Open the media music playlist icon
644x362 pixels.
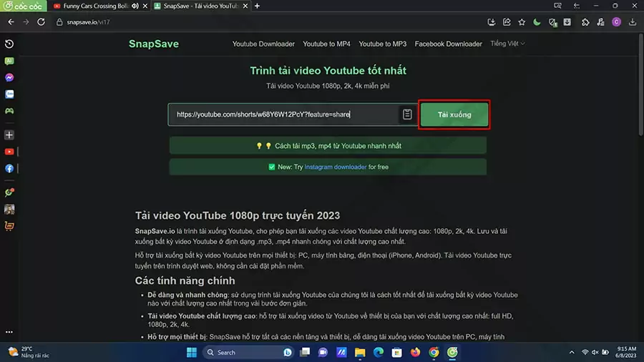click(600, 22)
